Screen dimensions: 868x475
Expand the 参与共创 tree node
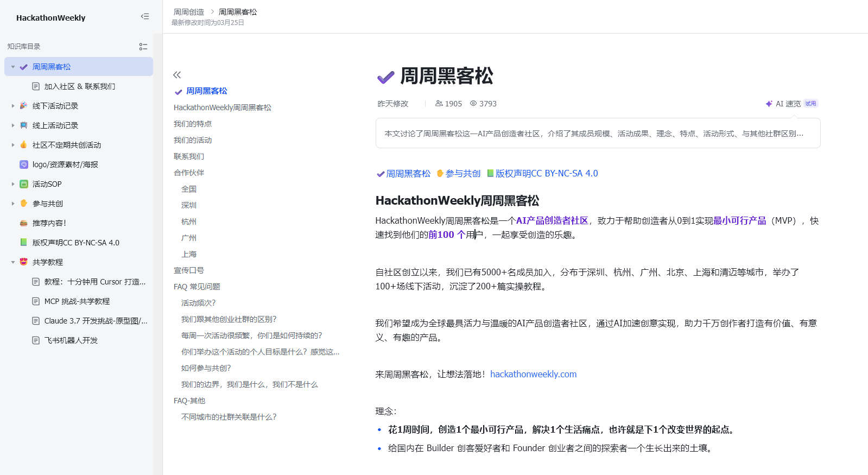pyautogui.click(x=13, y=204)
